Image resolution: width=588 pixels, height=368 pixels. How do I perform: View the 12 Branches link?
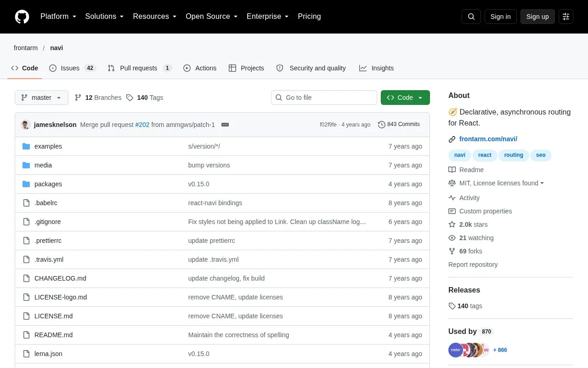98,98
